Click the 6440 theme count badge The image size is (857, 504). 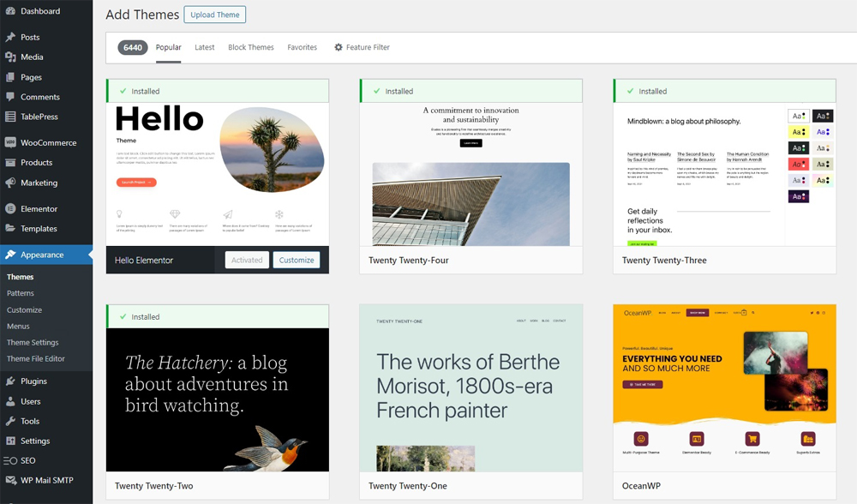click(x=133, y=47)
